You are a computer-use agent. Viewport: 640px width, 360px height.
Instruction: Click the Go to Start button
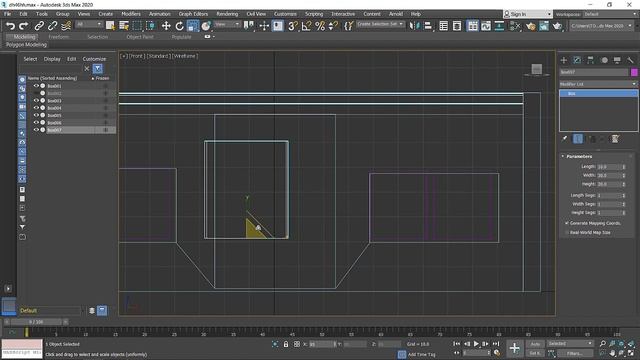pos(456,344)
